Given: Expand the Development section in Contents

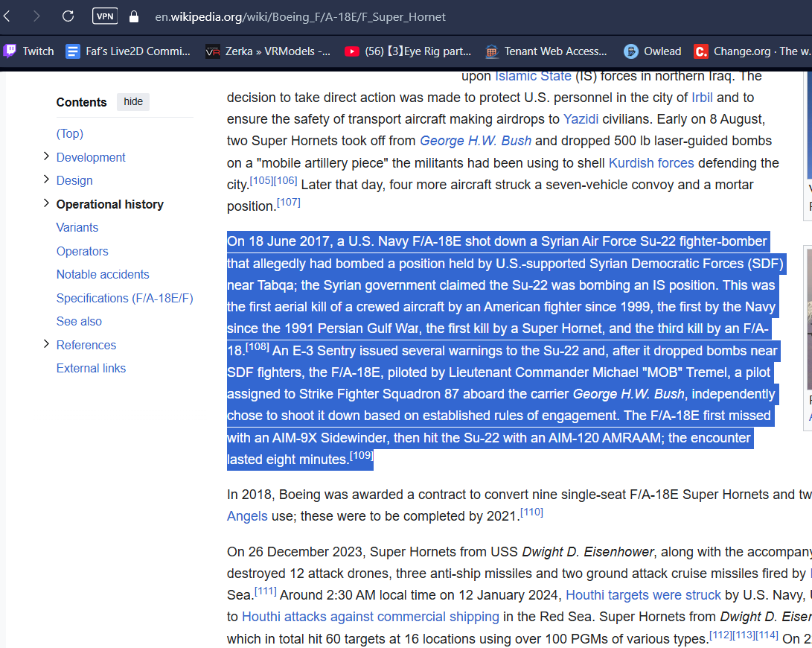Looking at the screenshot, I should 47,156.
